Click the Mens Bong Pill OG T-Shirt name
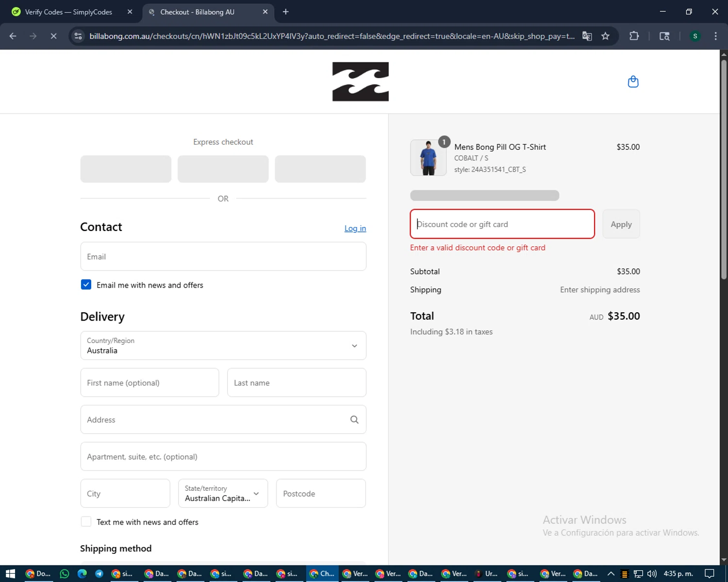 coord(500,147)
